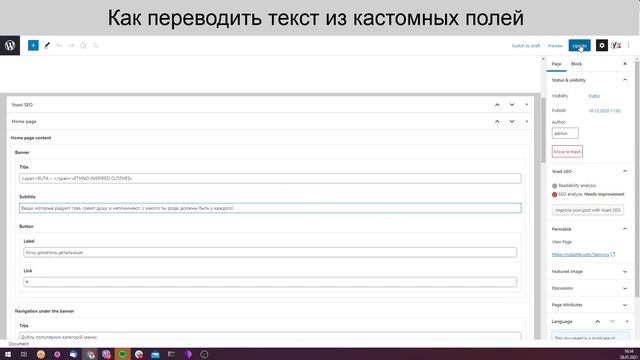Click the Move to trash button
640x360 pixels.
coord(567,151)
